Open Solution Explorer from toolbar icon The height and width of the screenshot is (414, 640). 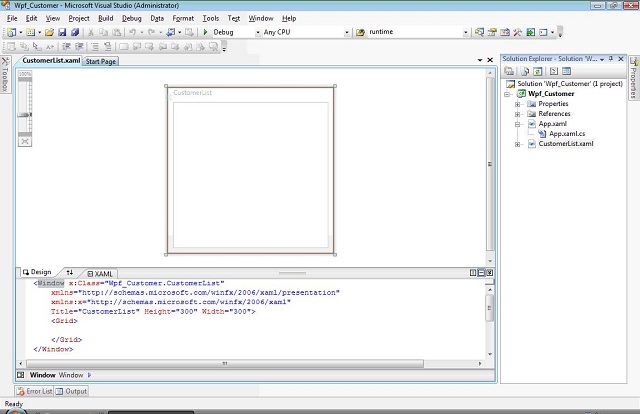pos(479,32)
